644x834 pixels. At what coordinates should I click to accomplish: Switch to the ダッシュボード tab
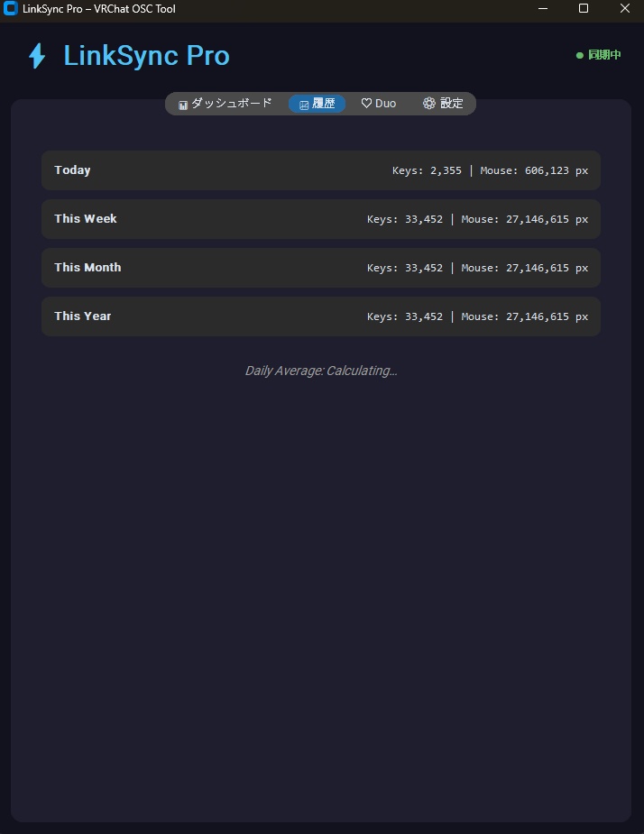225,103
